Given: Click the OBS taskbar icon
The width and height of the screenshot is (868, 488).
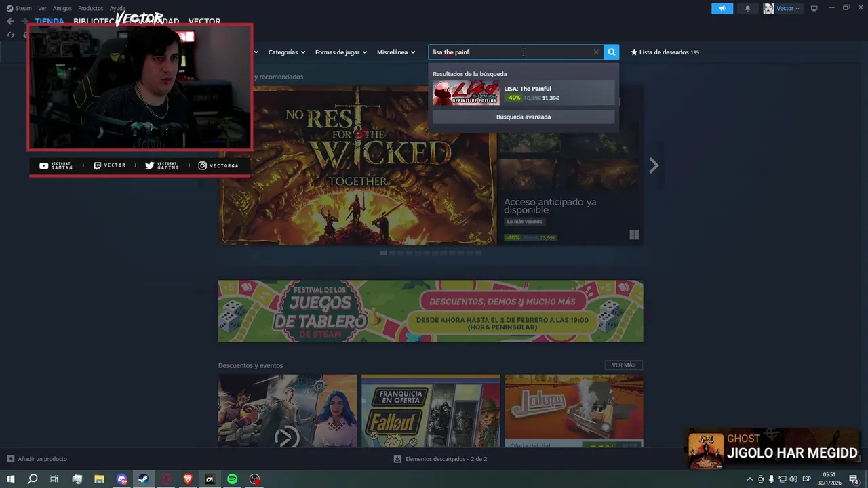Looking at the screenshot, I should [254, 479].
